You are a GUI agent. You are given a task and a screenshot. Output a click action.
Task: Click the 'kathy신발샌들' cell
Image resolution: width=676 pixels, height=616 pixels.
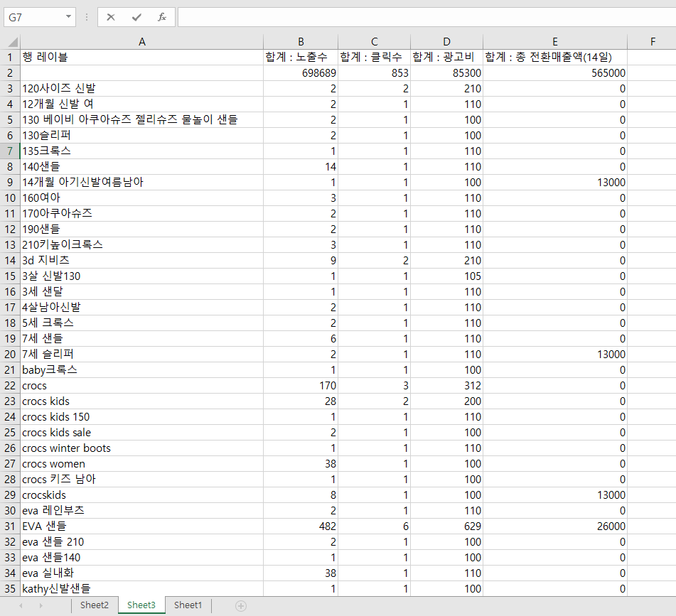click(x=142, y=589)
